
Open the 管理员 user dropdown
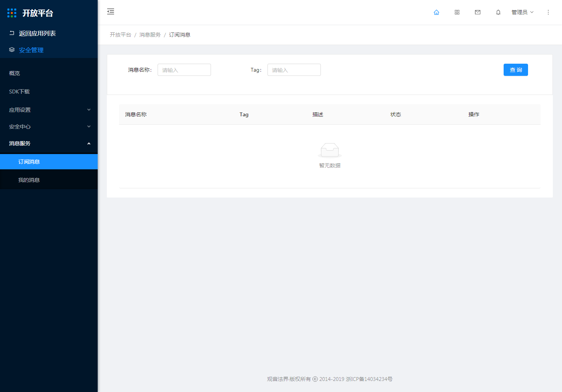pos(523,12)
